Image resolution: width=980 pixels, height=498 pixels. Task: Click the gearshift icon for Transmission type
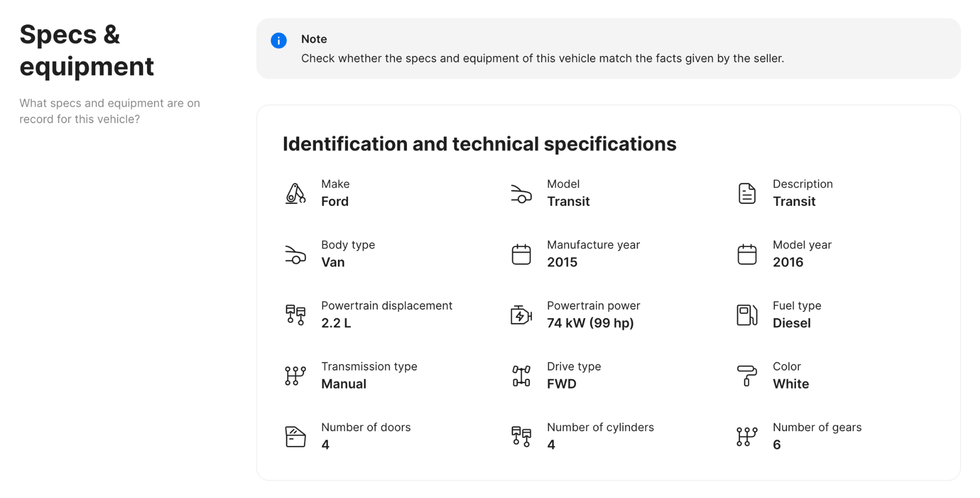click(295, 376)
